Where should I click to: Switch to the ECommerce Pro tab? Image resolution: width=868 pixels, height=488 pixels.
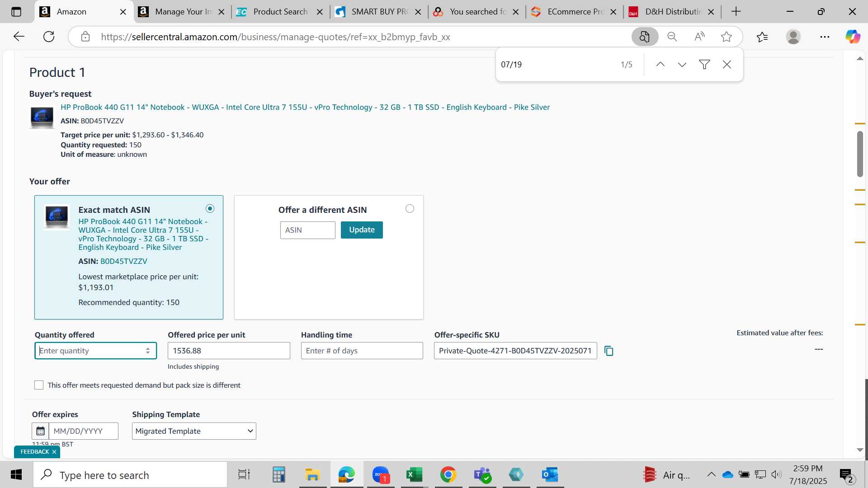point(574,12)
